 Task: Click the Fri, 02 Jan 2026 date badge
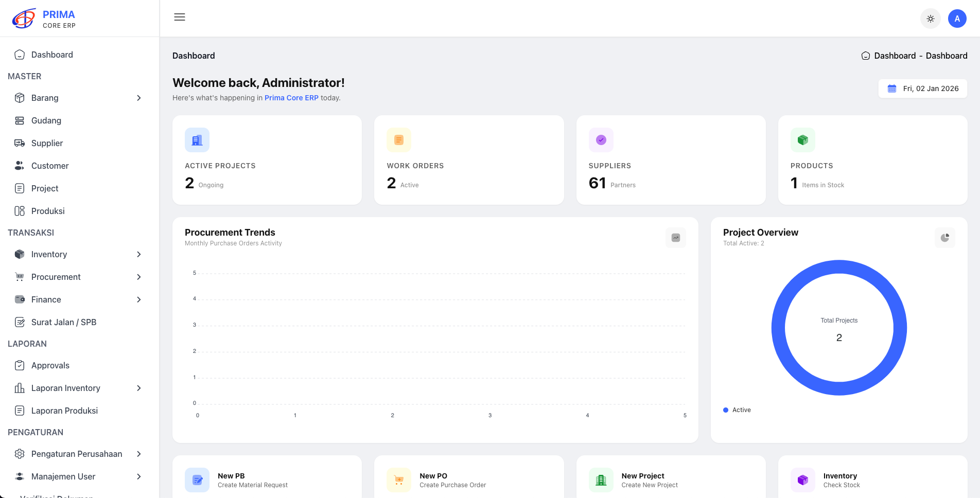(923, 88)
